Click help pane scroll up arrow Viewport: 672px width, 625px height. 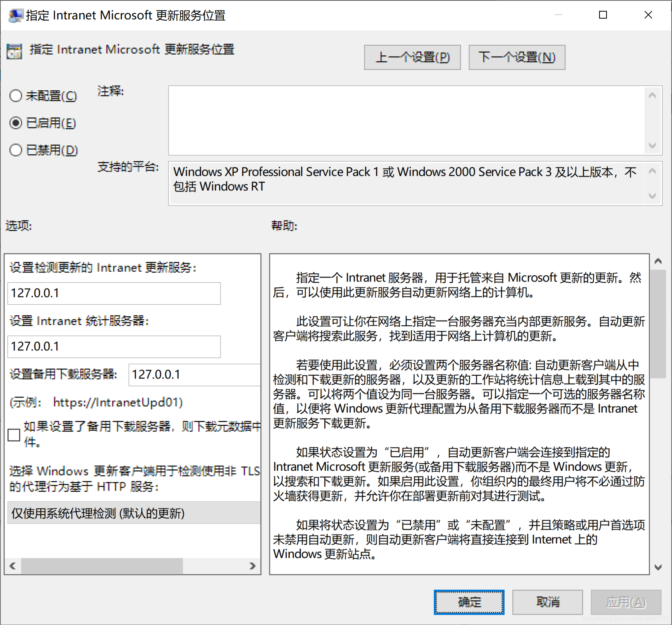658,261
